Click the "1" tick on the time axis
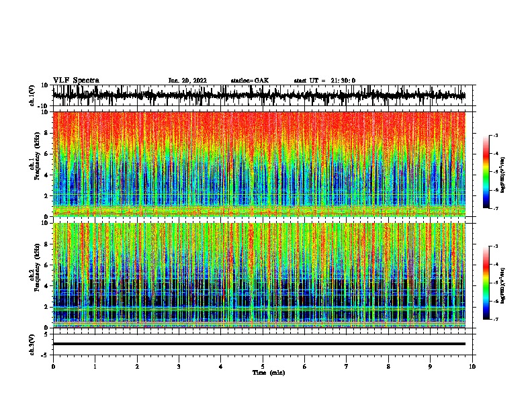Image resolution: width=532 pixels, height=411 pixels. 95,367
